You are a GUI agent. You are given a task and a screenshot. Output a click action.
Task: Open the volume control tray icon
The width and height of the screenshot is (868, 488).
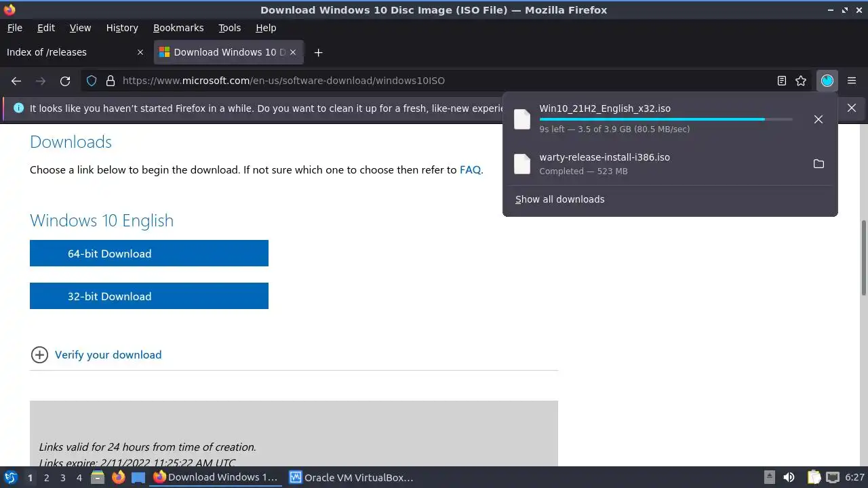point(789,477)
